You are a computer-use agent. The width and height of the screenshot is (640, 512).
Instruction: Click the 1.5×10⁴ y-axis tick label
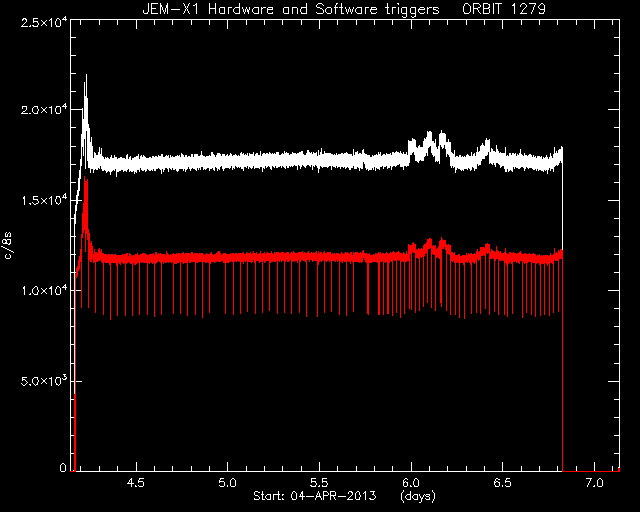point(44,200)
